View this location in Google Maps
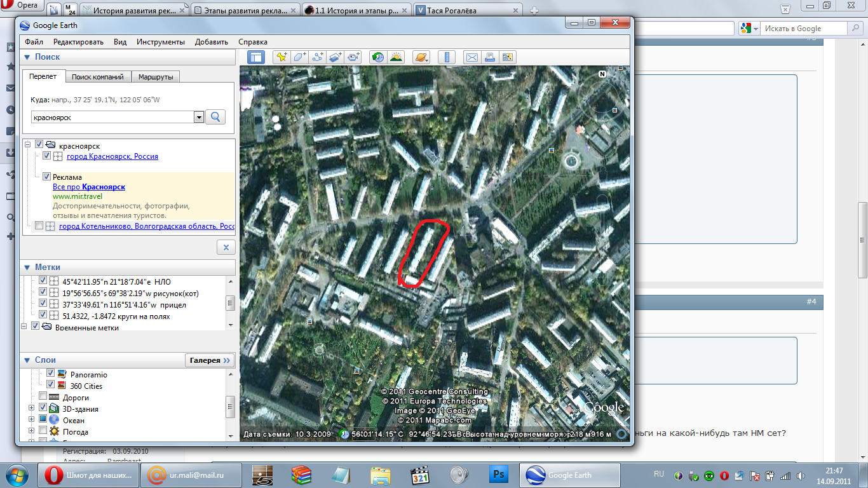Viewport: 868px width, 488px height. (507, 57)
